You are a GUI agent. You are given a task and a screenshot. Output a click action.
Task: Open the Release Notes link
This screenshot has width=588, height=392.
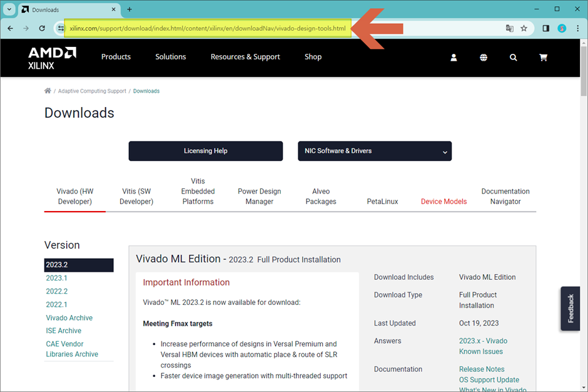click(482, 369)
